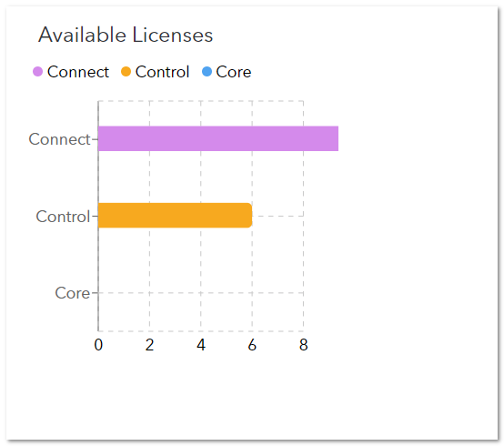This screenshot has height=446, width=504.
Task: Click the orange Control legend dot
Action: [x=126, y=71]
